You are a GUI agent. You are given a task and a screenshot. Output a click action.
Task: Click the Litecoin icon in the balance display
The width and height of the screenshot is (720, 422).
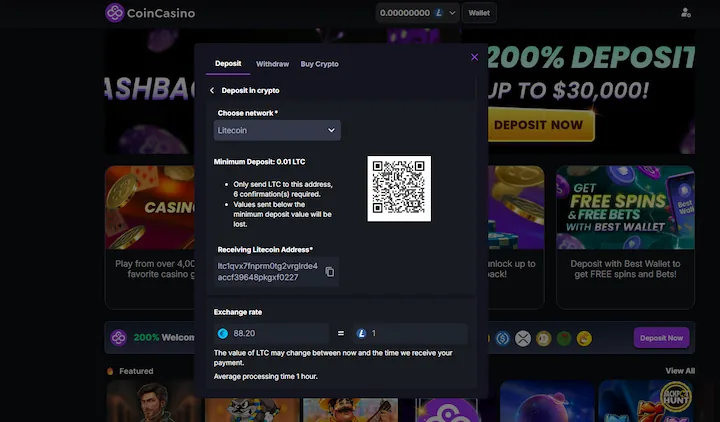[x=440, y=13]
